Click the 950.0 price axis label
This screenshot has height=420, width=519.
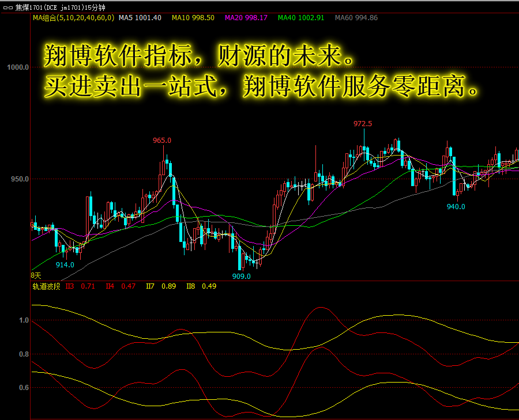(x=20, y=179)
